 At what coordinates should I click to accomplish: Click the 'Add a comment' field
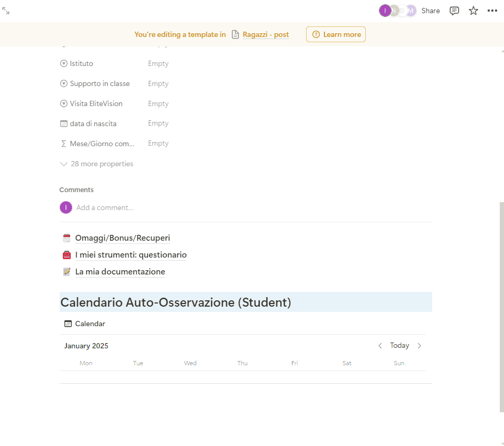click(x=105, y=207)
